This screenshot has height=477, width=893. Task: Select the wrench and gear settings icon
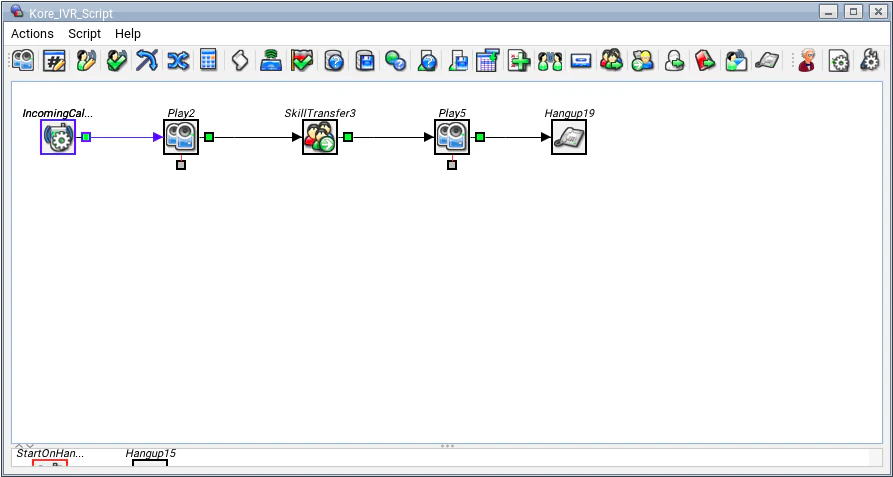coord(870,60)
